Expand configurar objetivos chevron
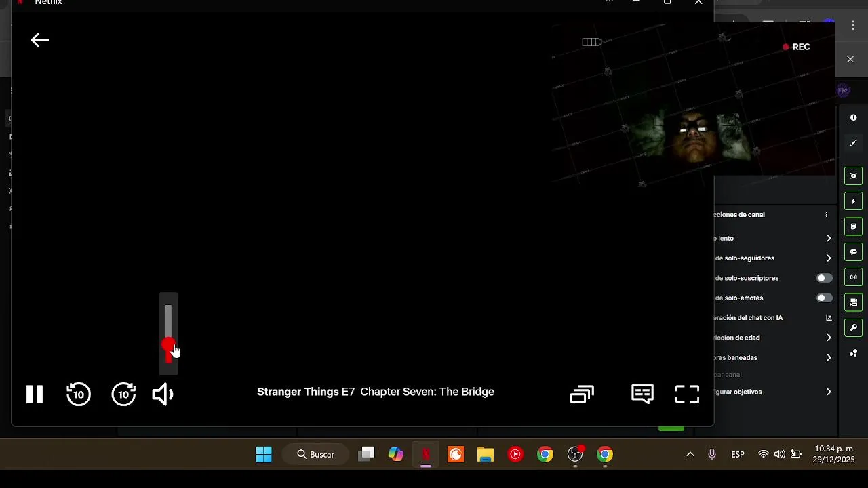 point(829,392)
